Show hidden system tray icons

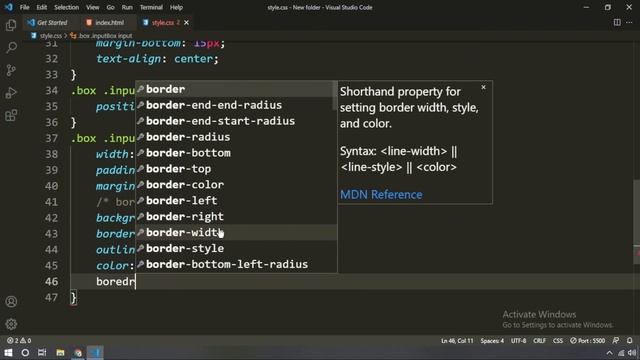(609, 353)
